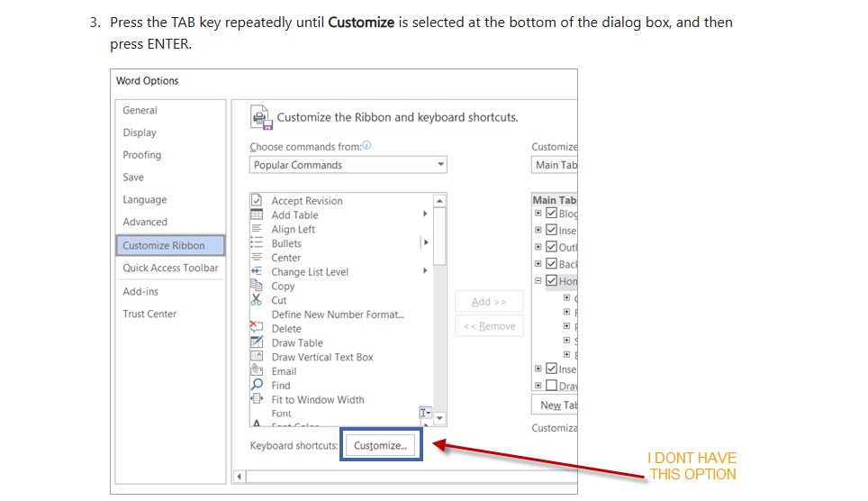Click the Find magnifier icon

[x=257, y=385]
